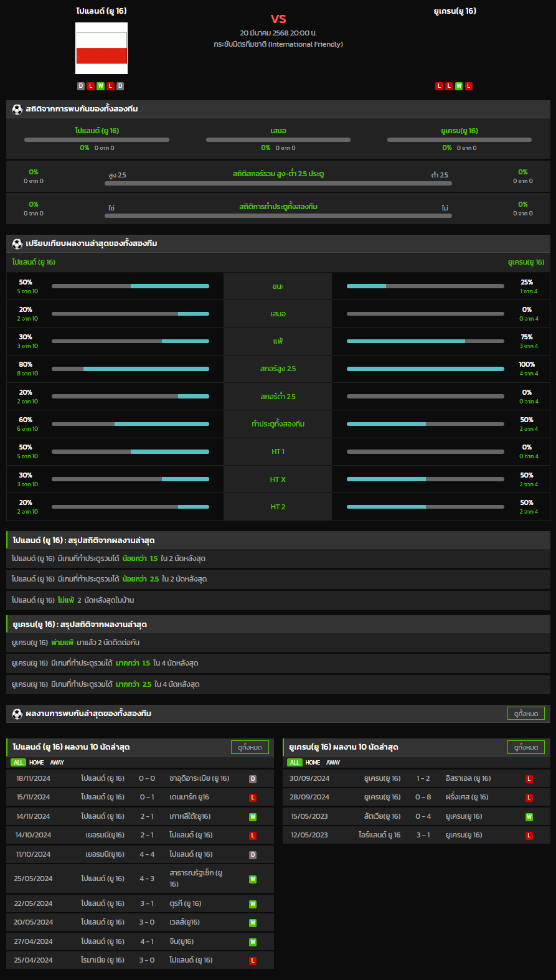Click the L result badge for 12/05/2023 match
The width and height of the screenshot is (556, 980).
point(529,836)
